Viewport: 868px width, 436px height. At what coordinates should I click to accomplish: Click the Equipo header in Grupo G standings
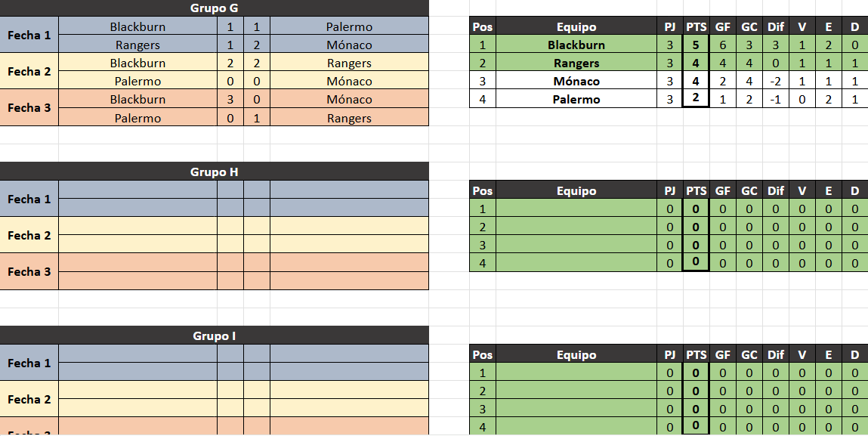tap(576, 26)
